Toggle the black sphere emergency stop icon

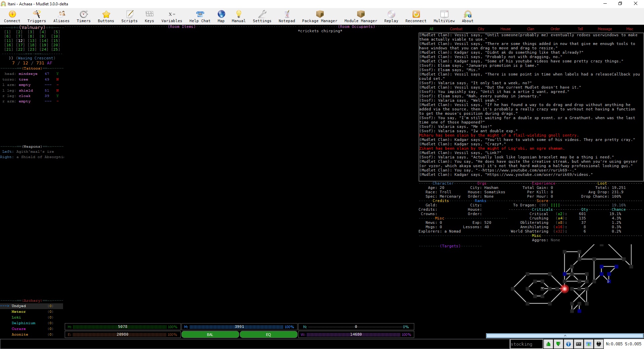(599, 344)
